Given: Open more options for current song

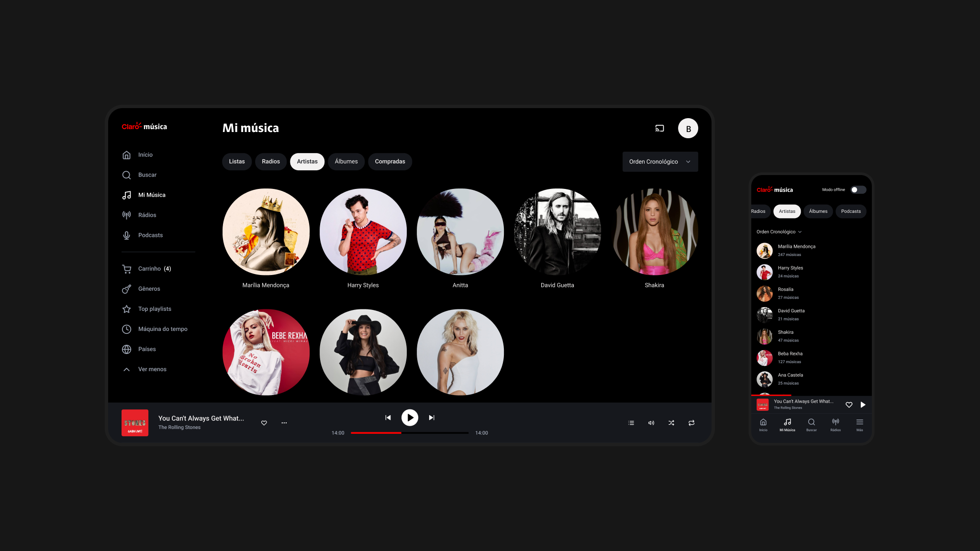Looking at the screenshot, I should pyautogui.click(x=284, y=423).
